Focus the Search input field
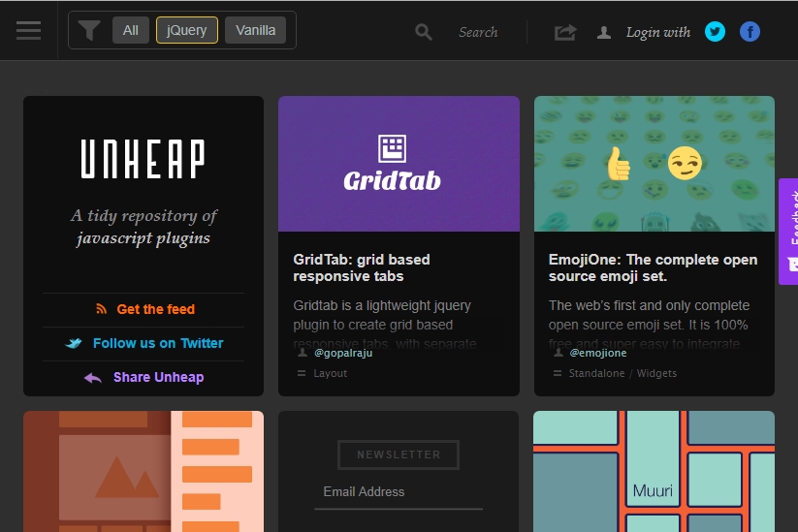Image resolution: width=798 pixels, height=532 pixels. point(478,32)
